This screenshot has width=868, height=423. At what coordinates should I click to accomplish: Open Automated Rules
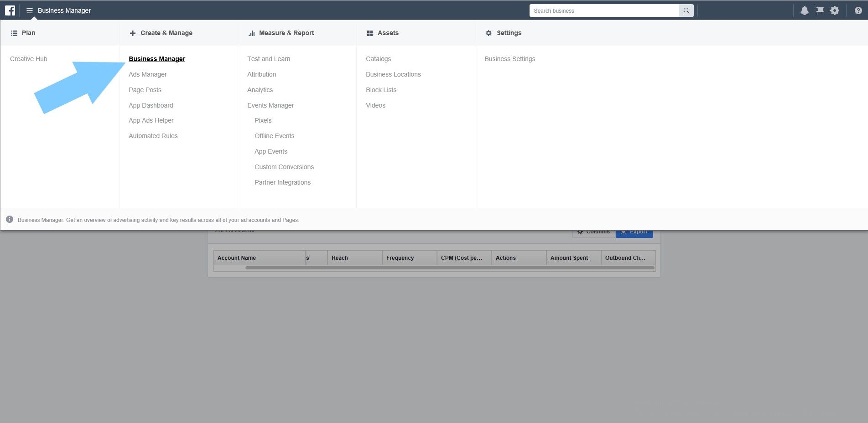(153, 136)
